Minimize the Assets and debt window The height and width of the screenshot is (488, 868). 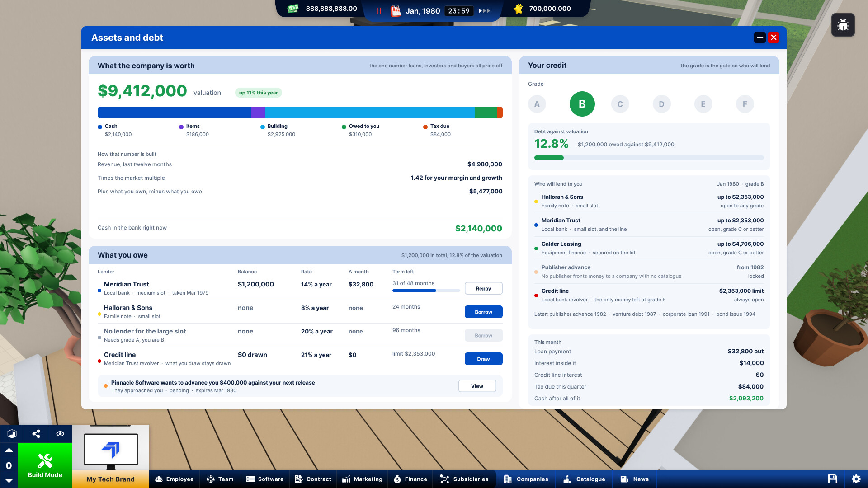tap(760, 38)
